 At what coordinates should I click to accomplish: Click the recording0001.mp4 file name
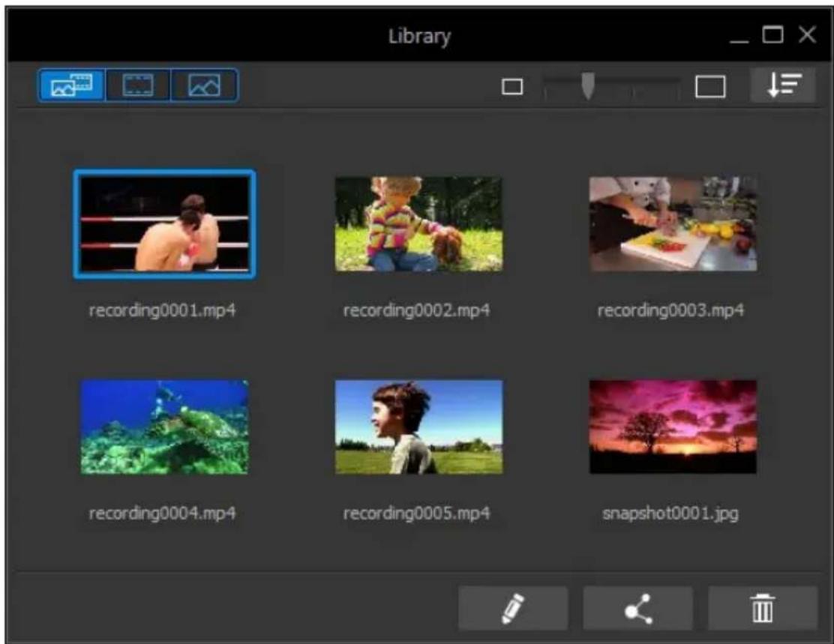click(x=162, y=310)
